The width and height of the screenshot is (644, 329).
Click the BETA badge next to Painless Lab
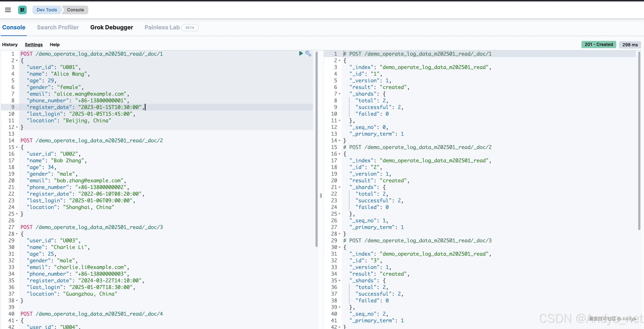click(190, 28)
